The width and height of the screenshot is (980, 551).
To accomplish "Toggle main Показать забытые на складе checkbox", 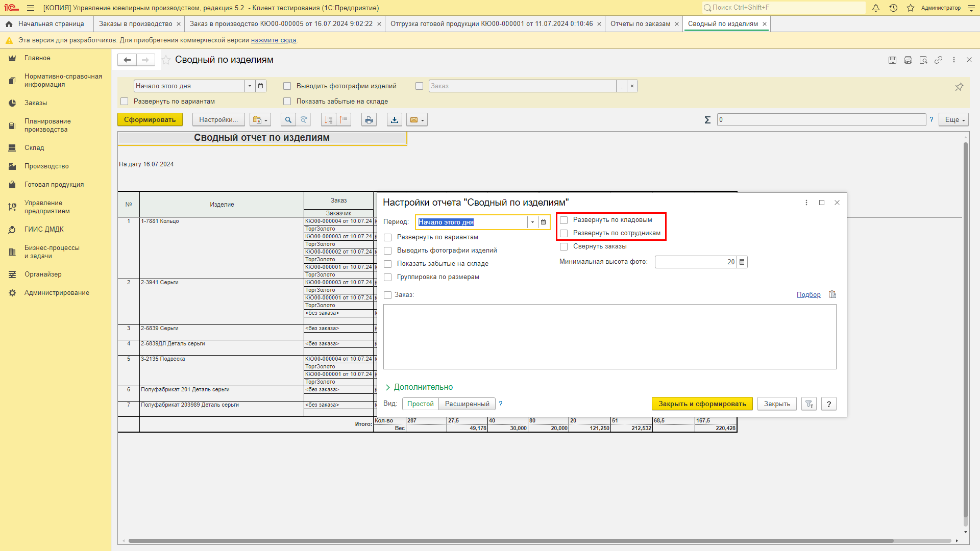I will pos(287,102).
